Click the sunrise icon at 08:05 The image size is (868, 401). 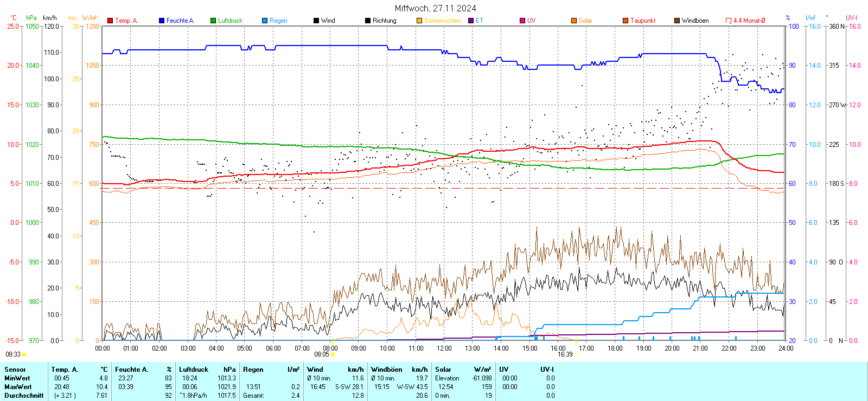333,354
